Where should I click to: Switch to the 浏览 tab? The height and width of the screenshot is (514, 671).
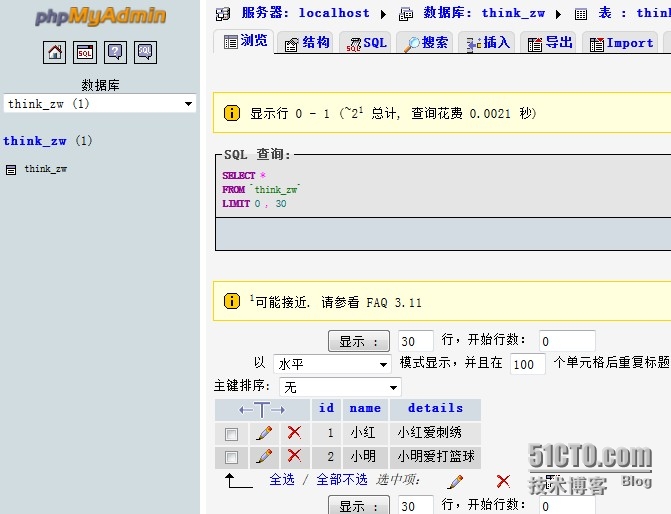pos(244,41)
